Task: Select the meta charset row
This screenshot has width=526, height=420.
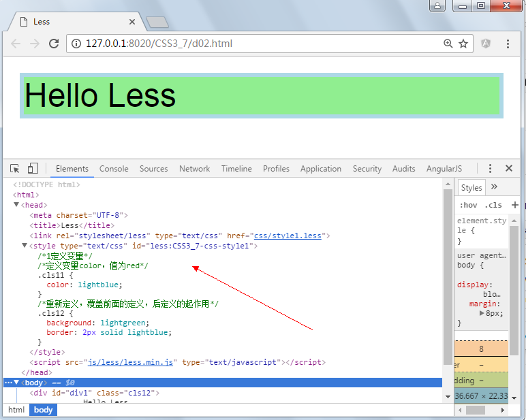Action: click(x=222, y=215)
